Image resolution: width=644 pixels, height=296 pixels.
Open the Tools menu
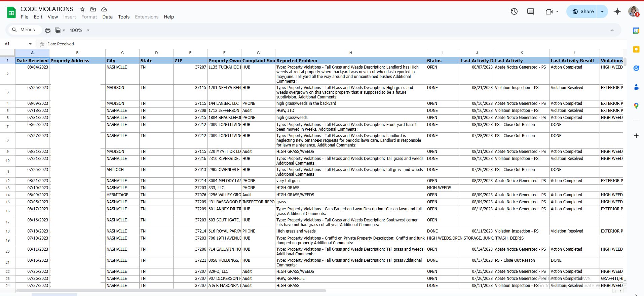point(124,17)
